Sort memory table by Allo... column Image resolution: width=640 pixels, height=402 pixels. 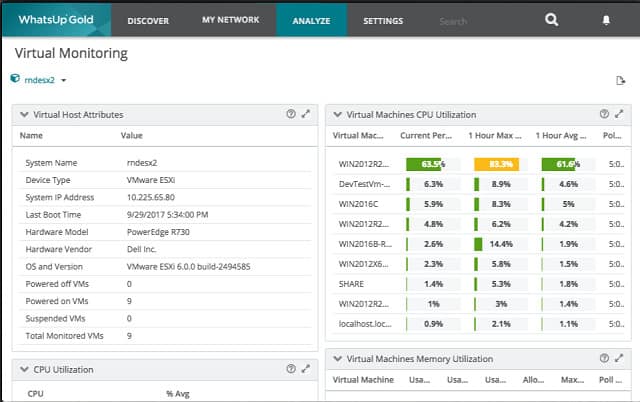533,380
